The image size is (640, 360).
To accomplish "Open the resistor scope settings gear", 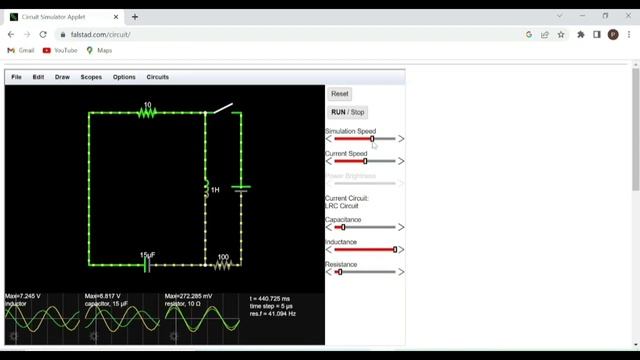I will 174,336.
